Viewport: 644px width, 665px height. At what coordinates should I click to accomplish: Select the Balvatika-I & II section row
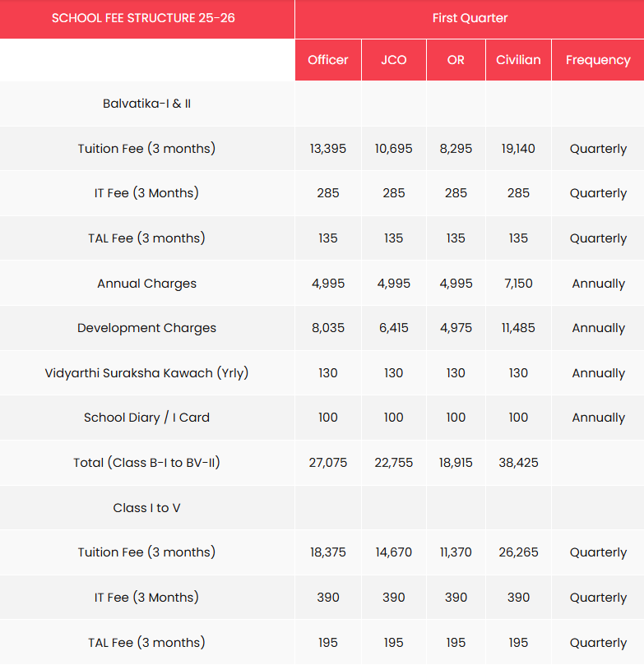(x=147, y=104)
